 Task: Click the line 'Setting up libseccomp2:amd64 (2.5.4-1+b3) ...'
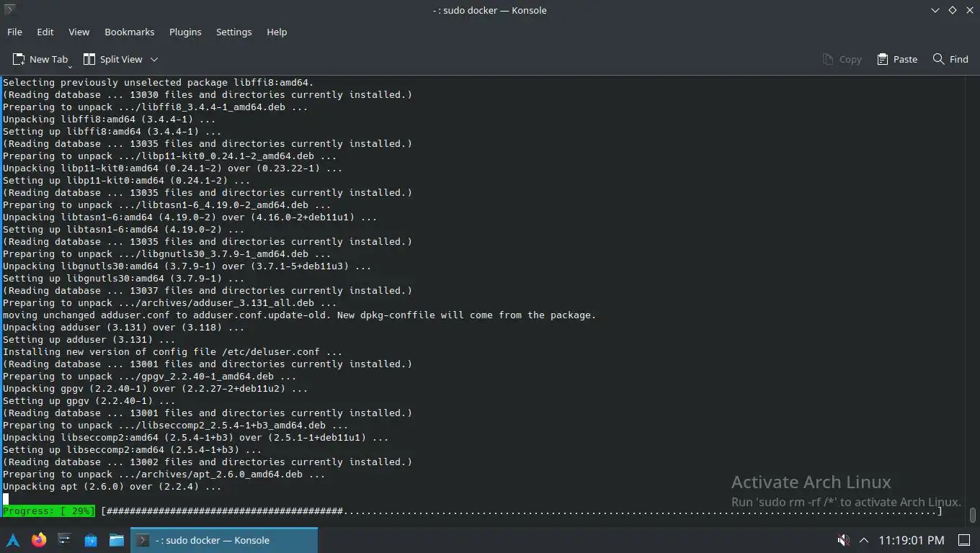[133, 449]
